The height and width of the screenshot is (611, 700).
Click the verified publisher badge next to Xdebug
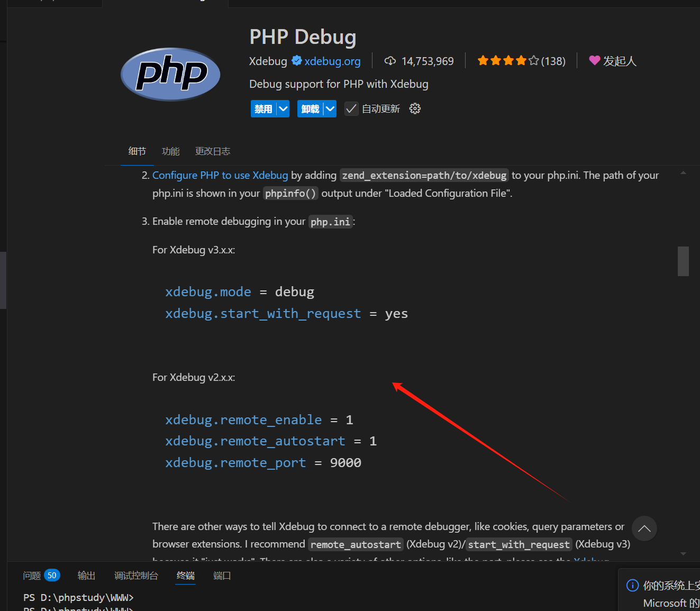pyautogui.click(x=297, y=61)
